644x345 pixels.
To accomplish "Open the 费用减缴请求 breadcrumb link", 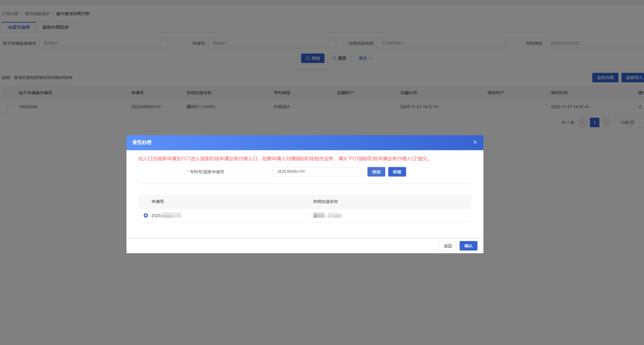I will [37, 14].
